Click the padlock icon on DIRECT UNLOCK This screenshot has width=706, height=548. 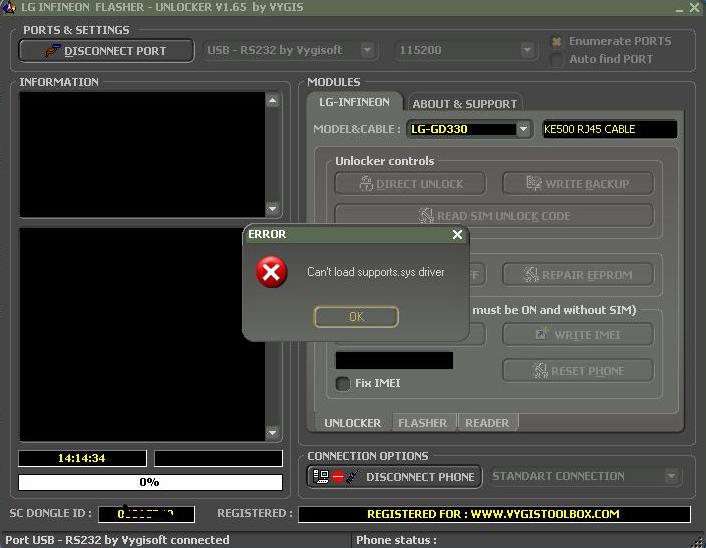click(x=366, y=184)
